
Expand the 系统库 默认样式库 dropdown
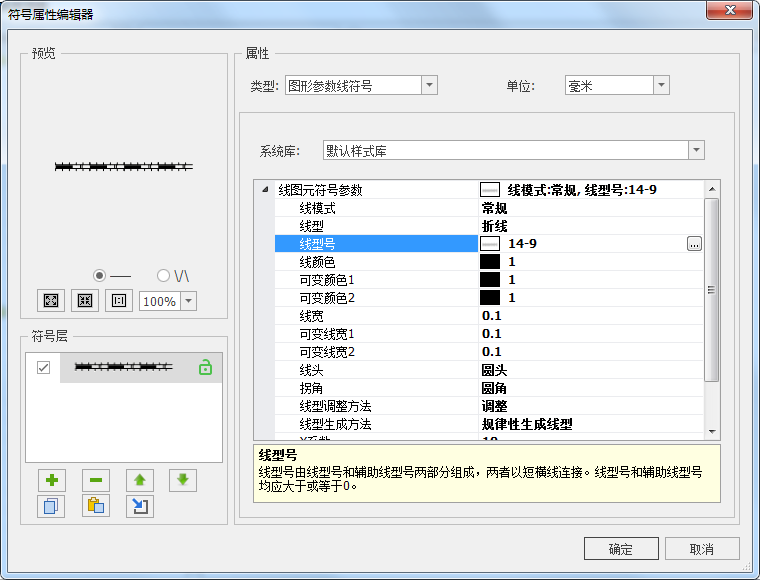[x=696, y=151]
